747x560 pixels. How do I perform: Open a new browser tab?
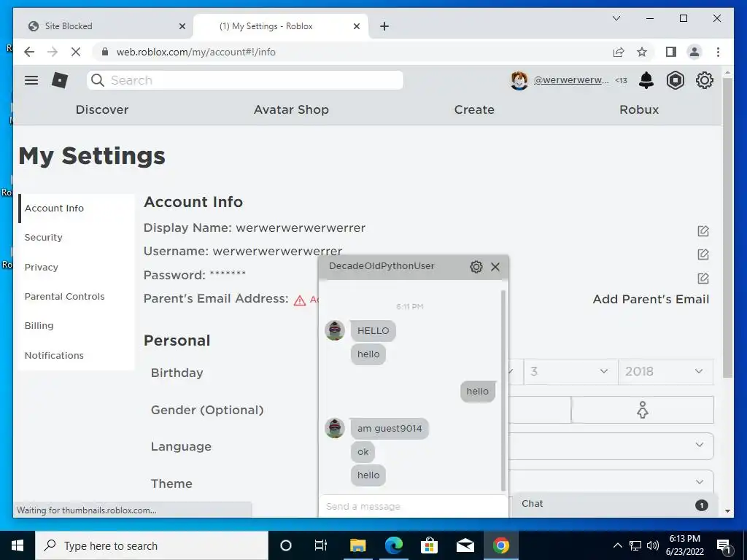[x=384, y=26]
